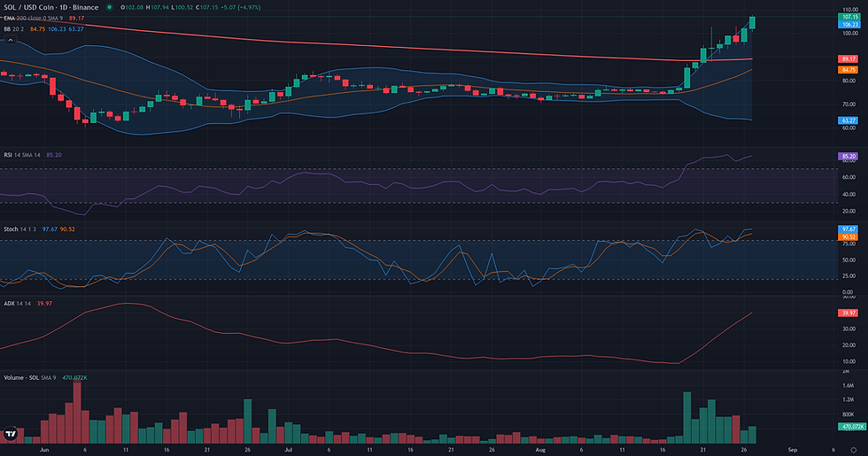Click the green market status dot
The height and width of the screenshot is (456, 868).
pyautogui.click(x=110, y=7)
